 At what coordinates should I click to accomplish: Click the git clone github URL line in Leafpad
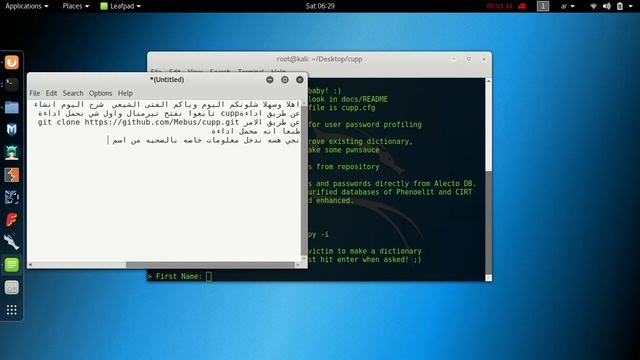tap(139, 122)
